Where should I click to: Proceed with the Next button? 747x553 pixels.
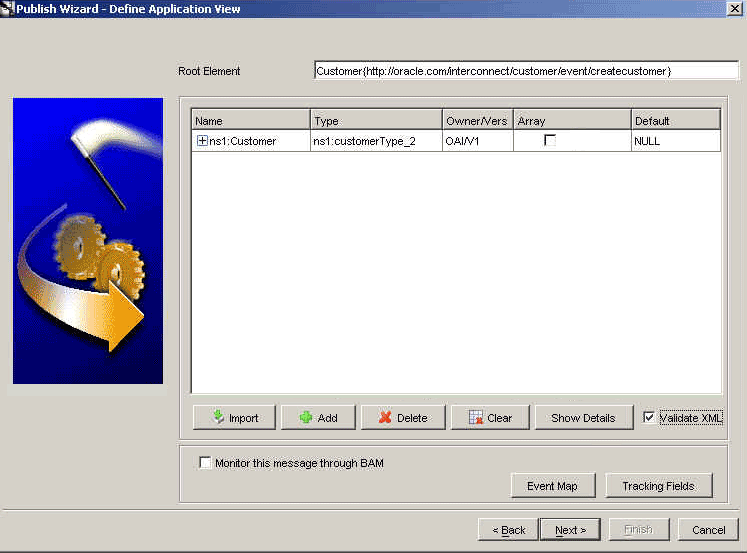[x=570, y=530]
